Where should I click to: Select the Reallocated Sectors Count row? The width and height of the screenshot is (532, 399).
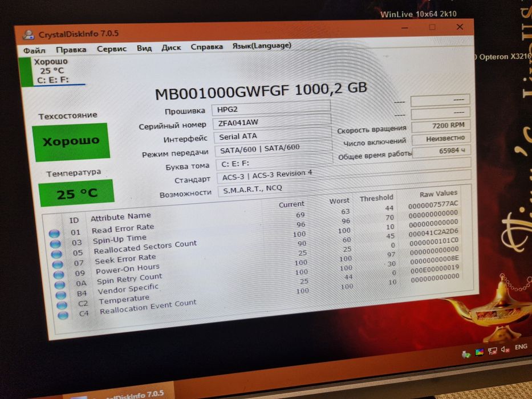click(x=256, y=238)
